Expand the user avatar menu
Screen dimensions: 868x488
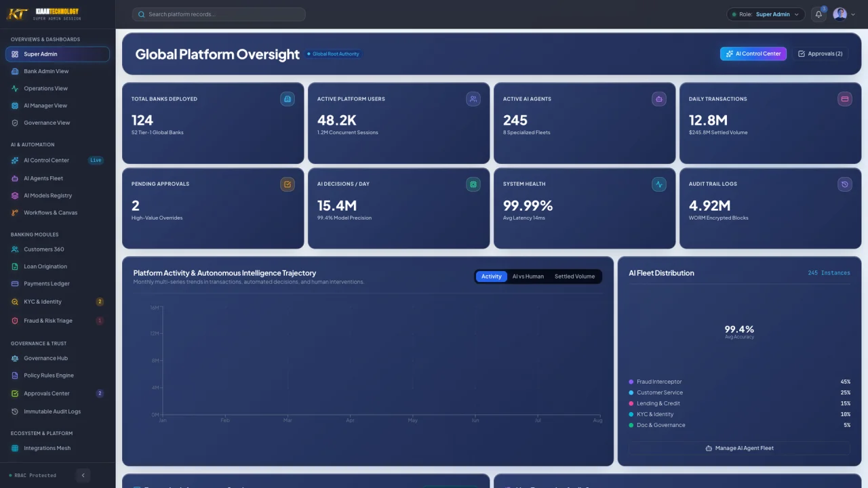844,14
